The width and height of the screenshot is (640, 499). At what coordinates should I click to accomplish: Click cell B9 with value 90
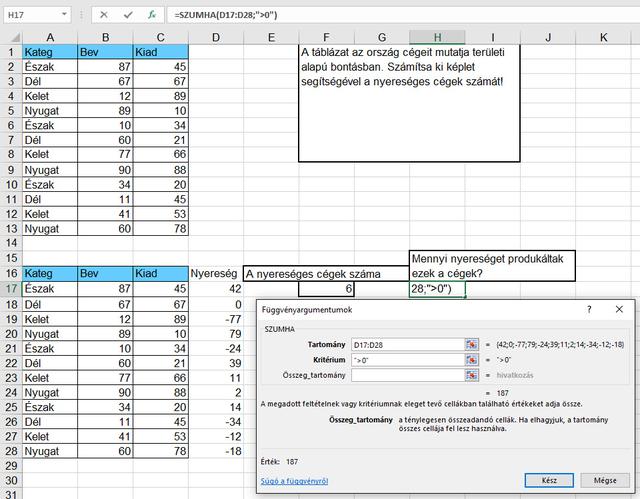105,170
